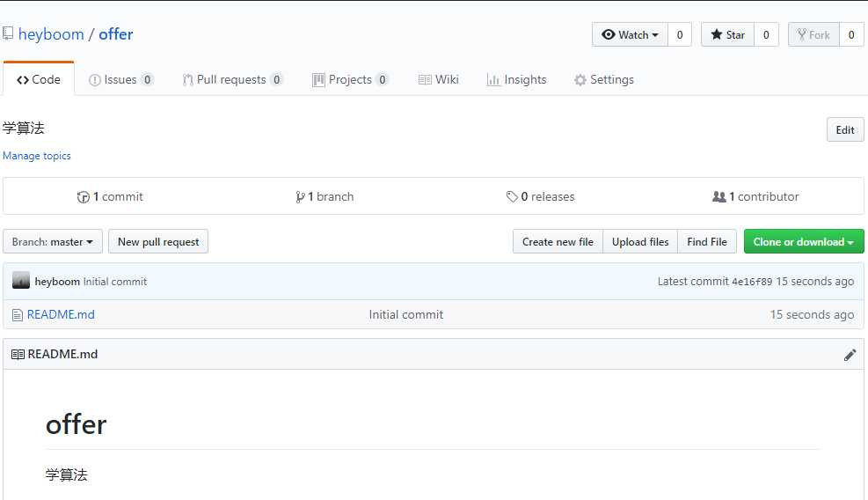View the 1 branch list
This screenshot has width=868, height=500.
coord(325,196)
